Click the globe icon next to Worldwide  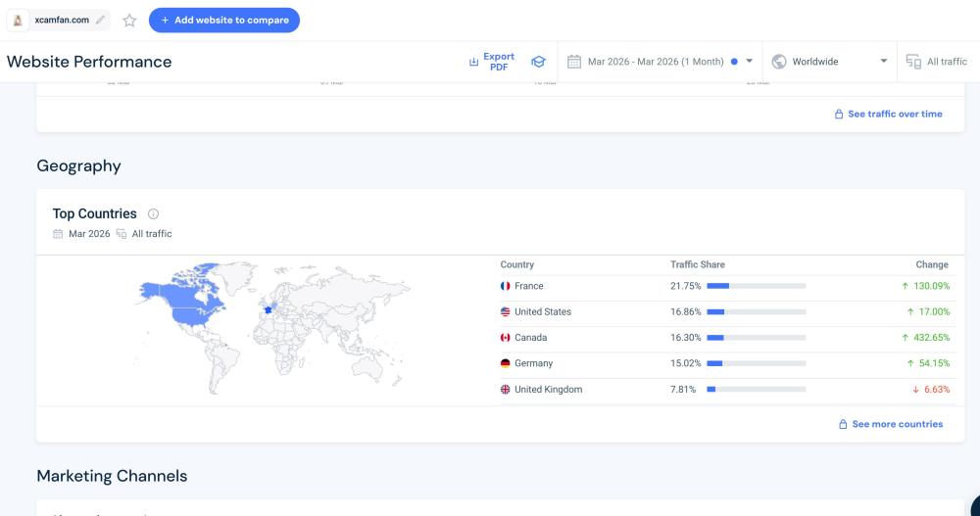coord(779,62)
